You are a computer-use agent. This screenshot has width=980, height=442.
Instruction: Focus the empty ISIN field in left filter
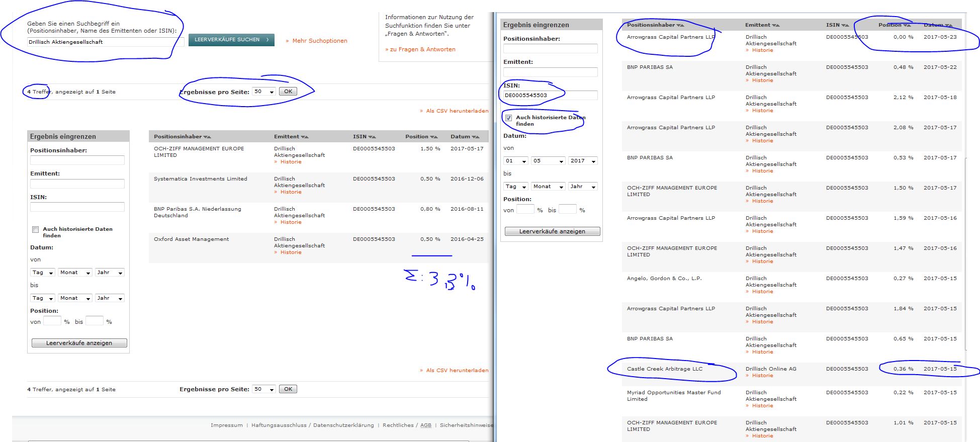[x=77, y=207]
